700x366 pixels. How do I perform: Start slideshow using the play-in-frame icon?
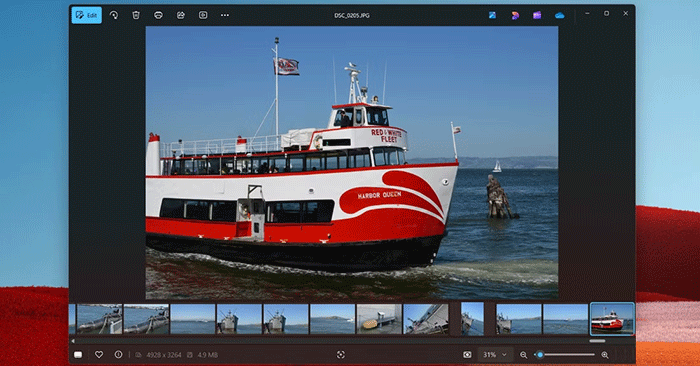(x=203, y=15)
